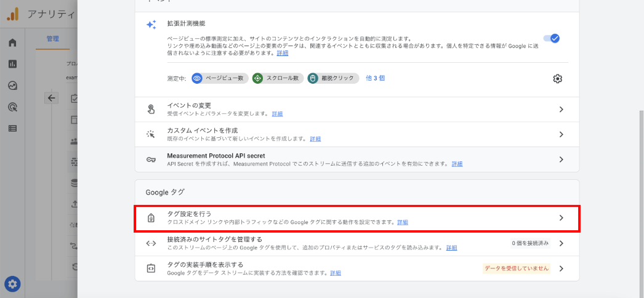Click the スクロール数 chip
644x298 pixels.
[278, 78]
